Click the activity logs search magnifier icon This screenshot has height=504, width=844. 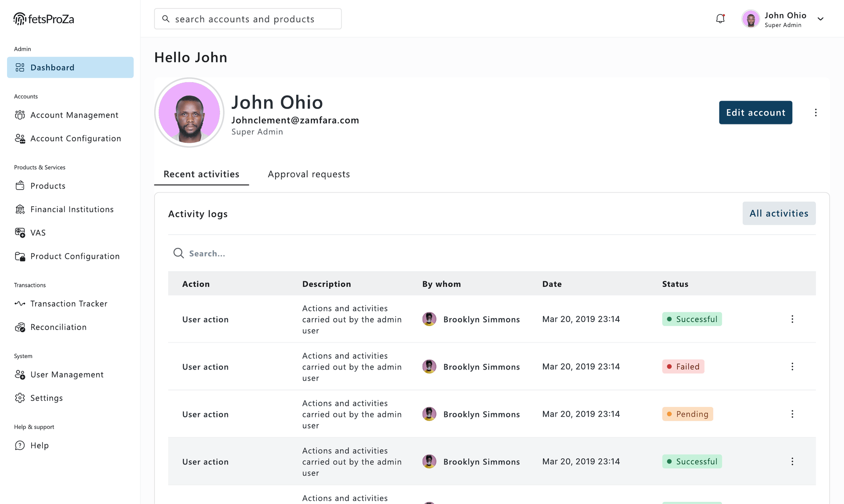pyautogui.click(x=178, y=253)
